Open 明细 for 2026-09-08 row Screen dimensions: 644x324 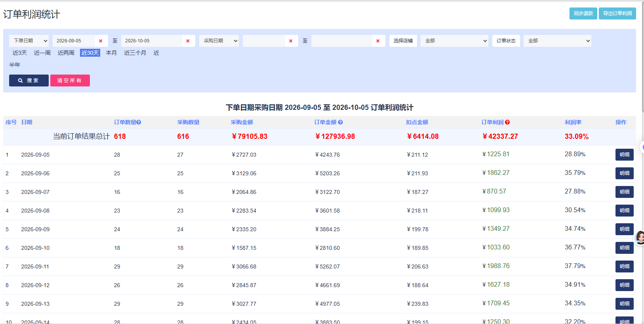(625, 211)
